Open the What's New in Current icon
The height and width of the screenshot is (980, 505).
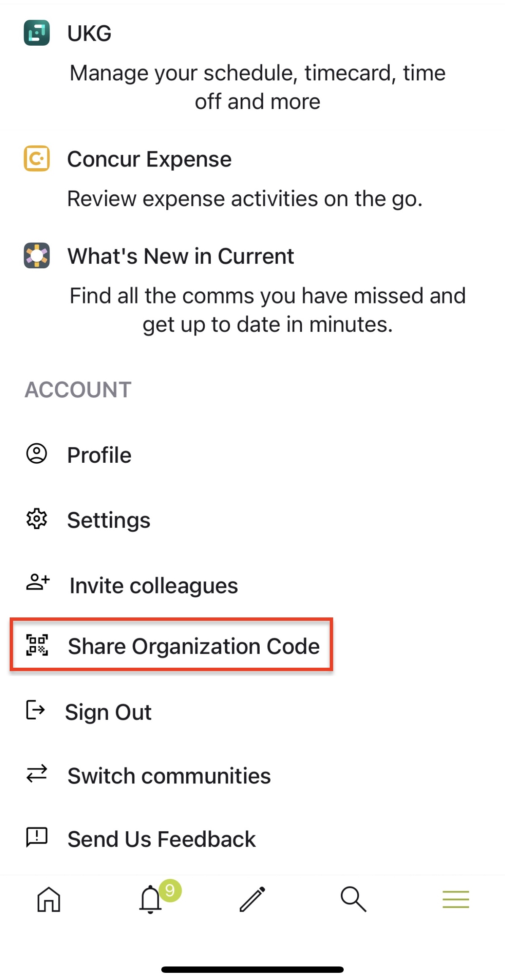[37, 255]
